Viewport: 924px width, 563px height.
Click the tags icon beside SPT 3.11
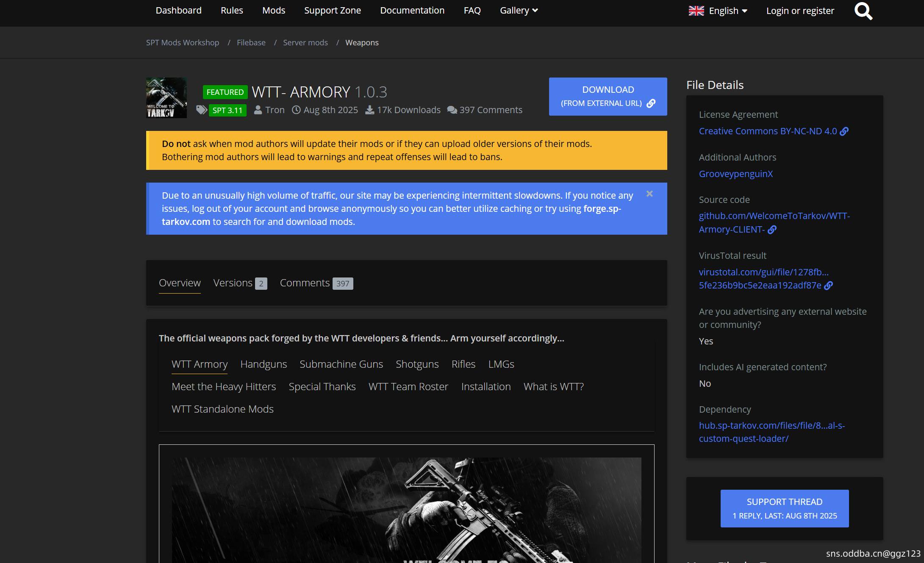[202, 110]
